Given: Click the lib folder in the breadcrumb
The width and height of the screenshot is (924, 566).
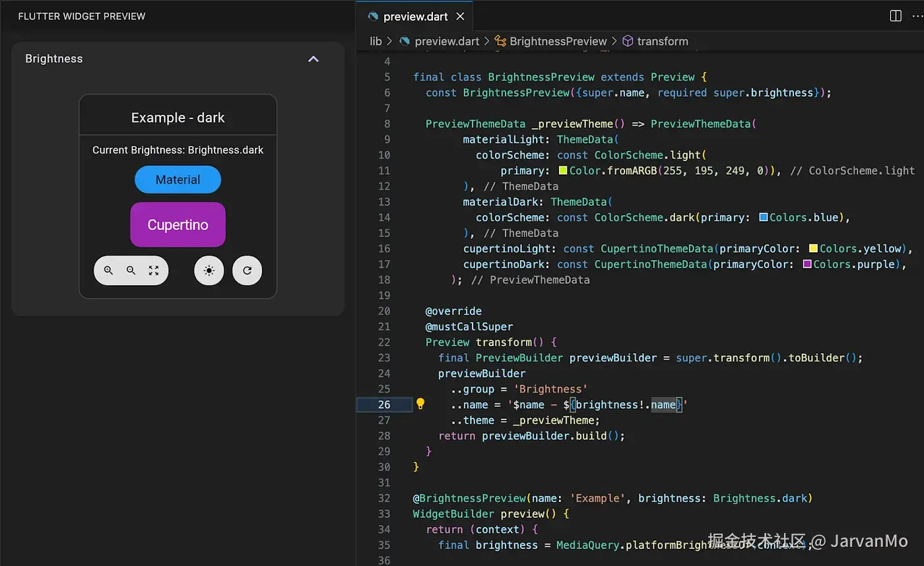Looking at the screenshot, I should 376,41.
